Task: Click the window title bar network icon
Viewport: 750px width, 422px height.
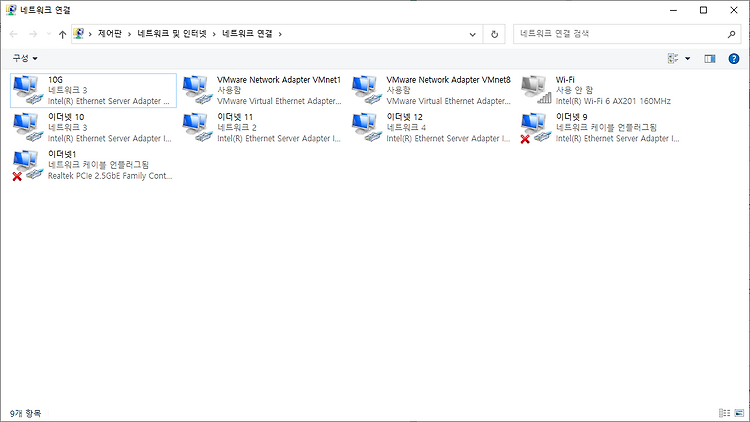Action: pos(11,10)
